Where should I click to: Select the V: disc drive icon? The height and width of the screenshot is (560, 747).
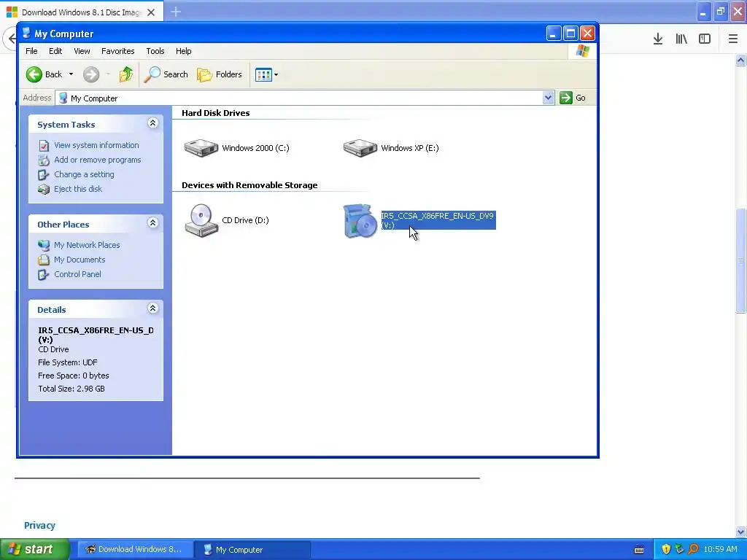pyautogui.click(x=360, y=220)
